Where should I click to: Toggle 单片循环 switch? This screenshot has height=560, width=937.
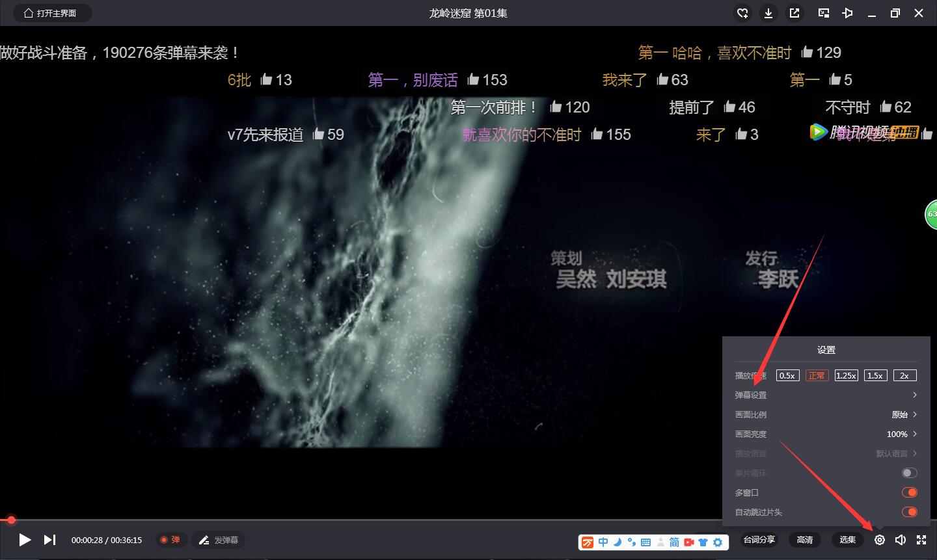tap(909, 473)
